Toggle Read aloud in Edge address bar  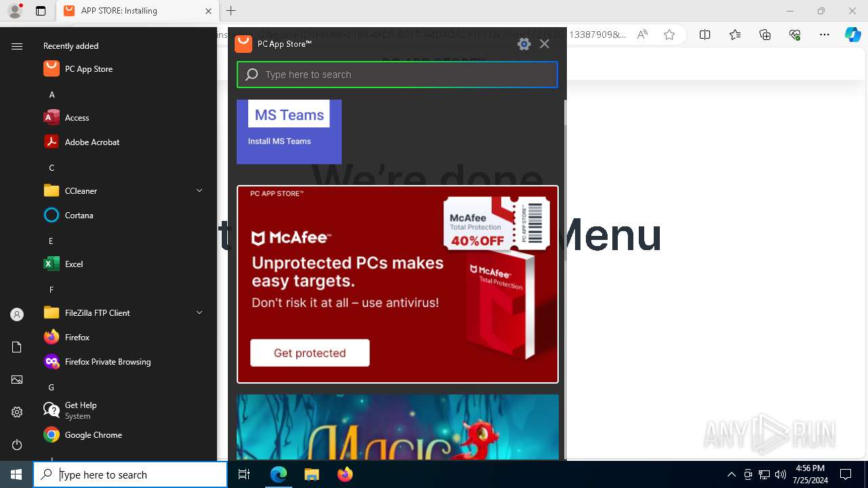[642, 35]
